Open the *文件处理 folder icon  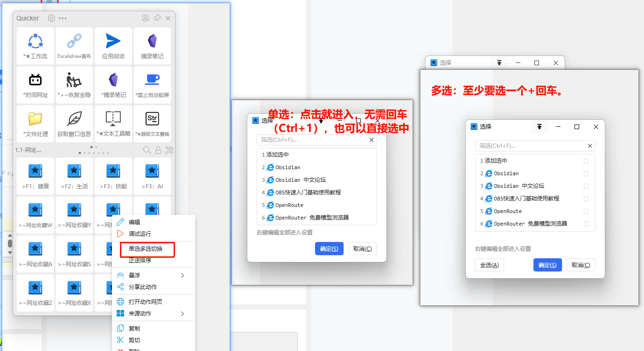35,119
